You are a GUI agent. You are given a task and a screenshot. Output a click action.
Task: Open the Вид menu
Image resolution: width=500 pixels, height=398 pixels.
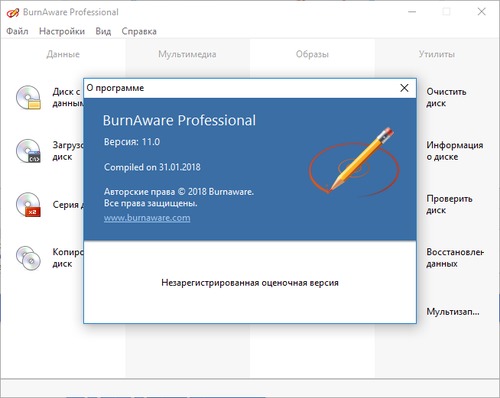pos(103,31)
